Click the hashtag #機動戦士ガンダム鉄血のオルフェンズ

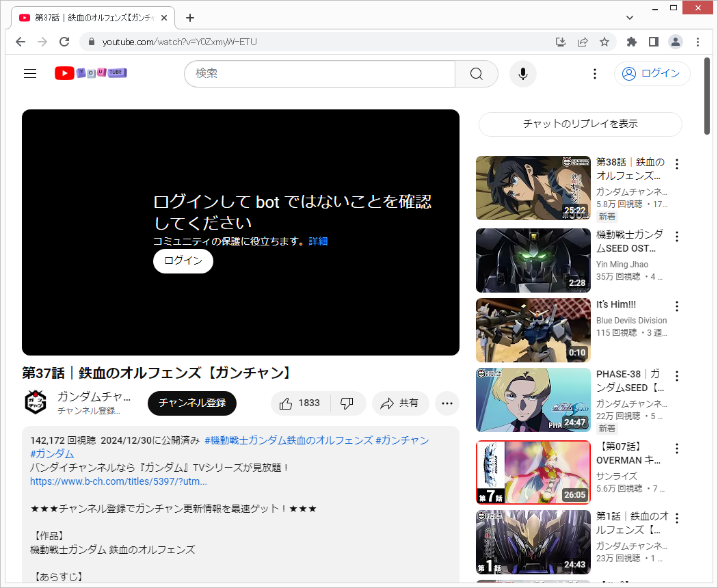tap(289, 440)
